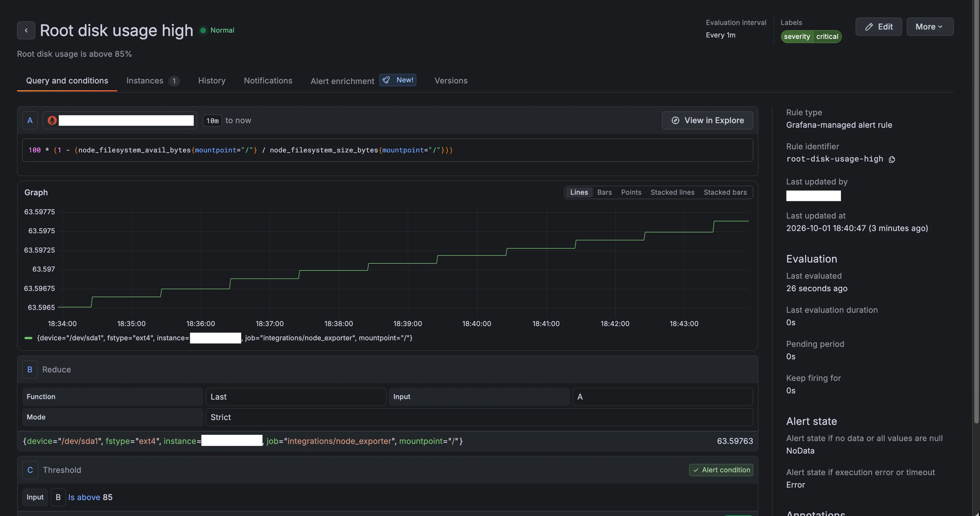
Task: Click the query A letter badge
Action: tap(30, 121)
